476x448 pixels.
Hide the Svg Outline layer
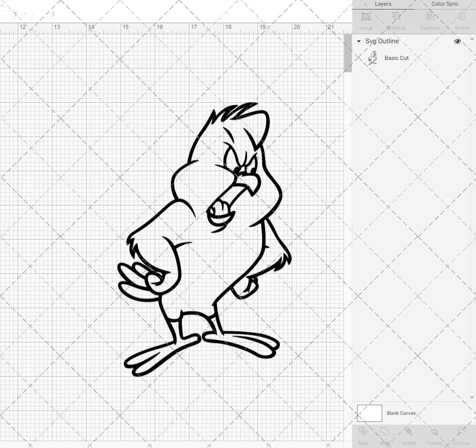457,41
